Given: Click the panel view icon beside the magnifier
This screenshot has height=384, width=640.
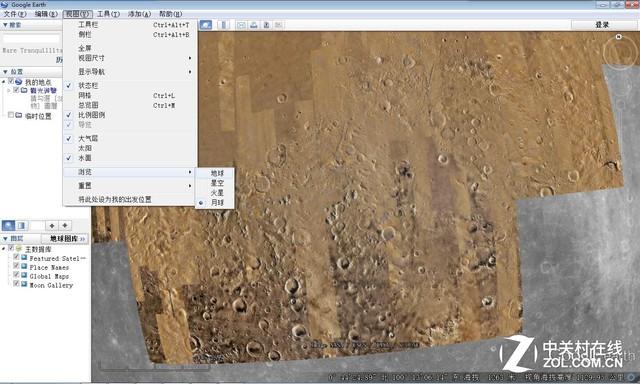Looking at the screenshot, I should (21, 226).
